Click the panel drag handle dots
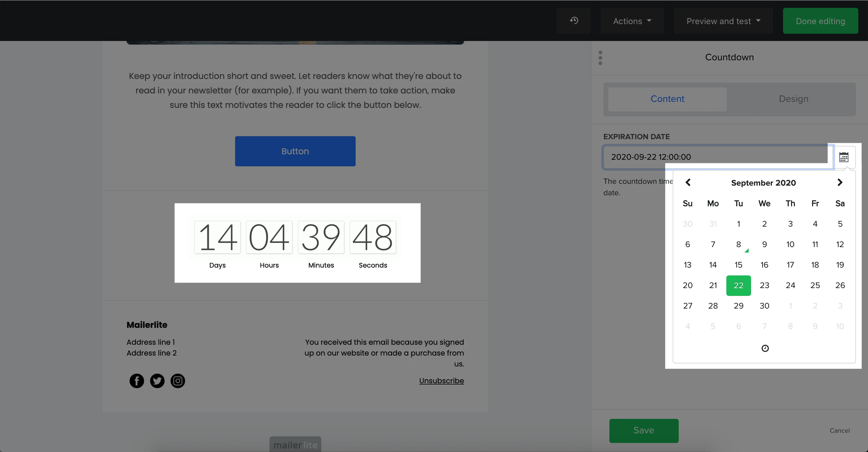Image resolution: width=868 pixels, height=452 pixels. (600, 58)
